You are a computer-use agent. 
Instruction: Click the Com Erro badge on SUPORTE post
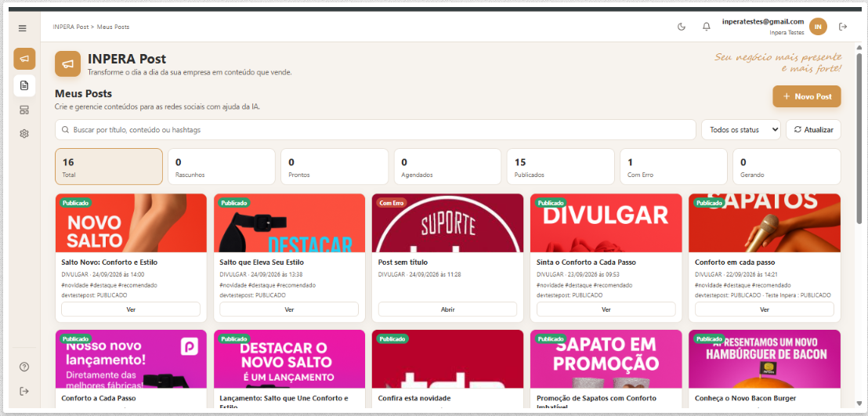[391, 203]
